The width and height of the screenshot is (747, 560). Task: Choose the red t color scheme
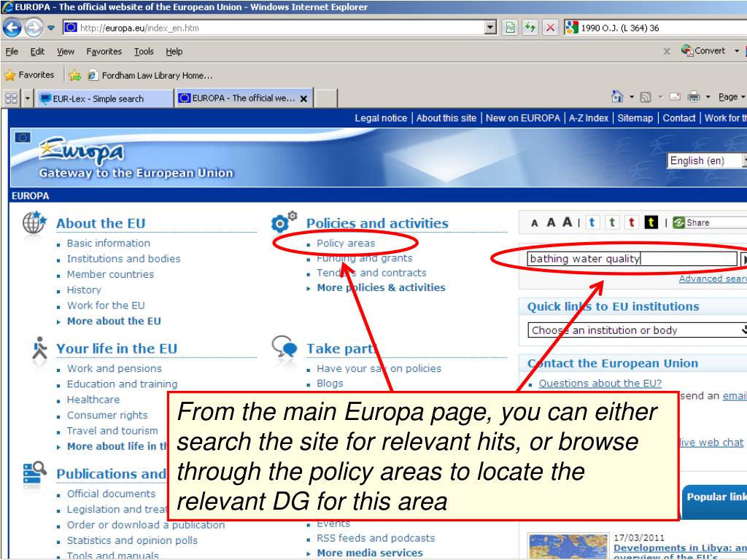632,222
